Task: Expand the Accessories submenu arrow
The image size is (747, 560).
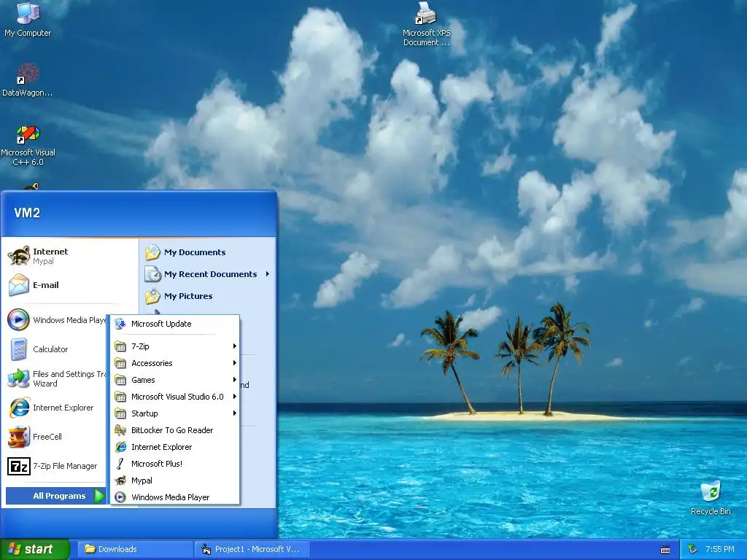Action: [x=234, y=363]
